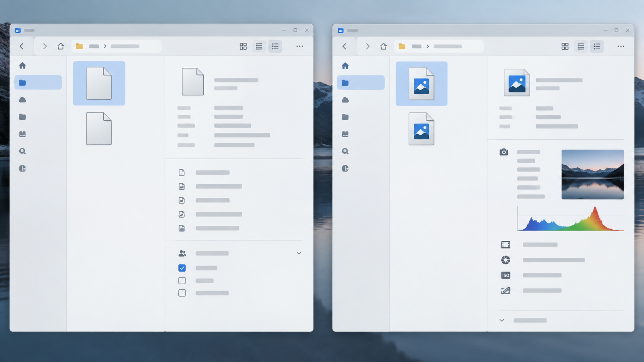The width and height of the screenshot is (644, 362).
Task: Switch left window to grid view
Action: point(243,46)
